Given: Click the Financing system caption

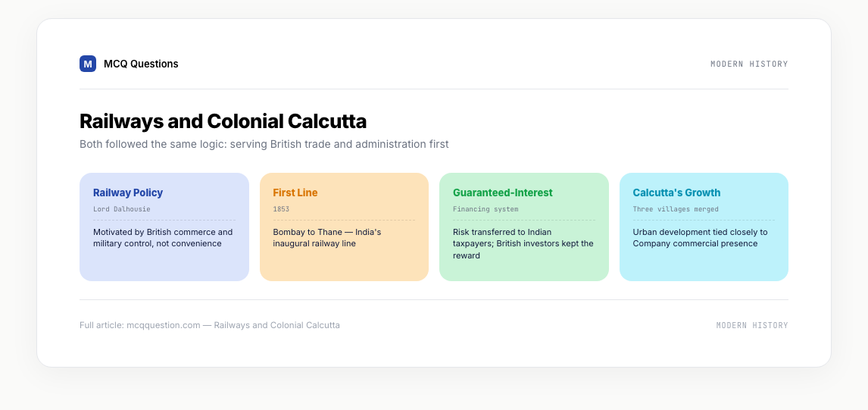Looking at the screenshot, I should 486,209.
